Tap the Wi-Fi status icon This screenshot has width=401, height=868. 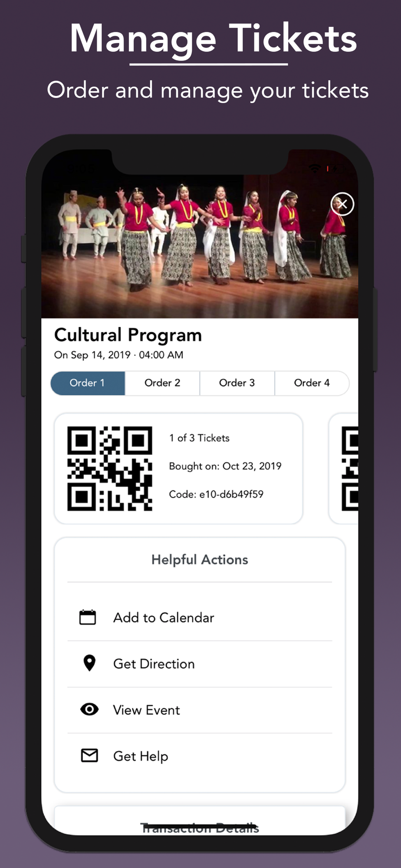coord(315,168)
